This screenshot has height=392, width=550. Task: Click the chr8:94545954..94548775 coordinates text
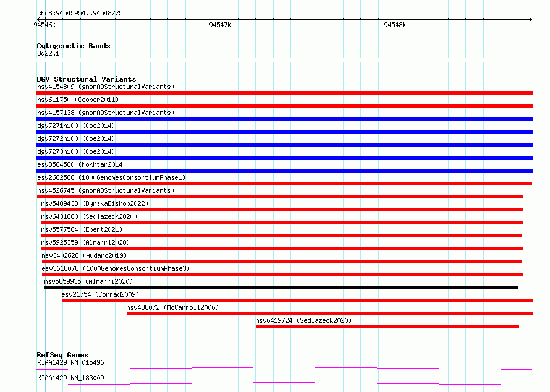[80, 14]
